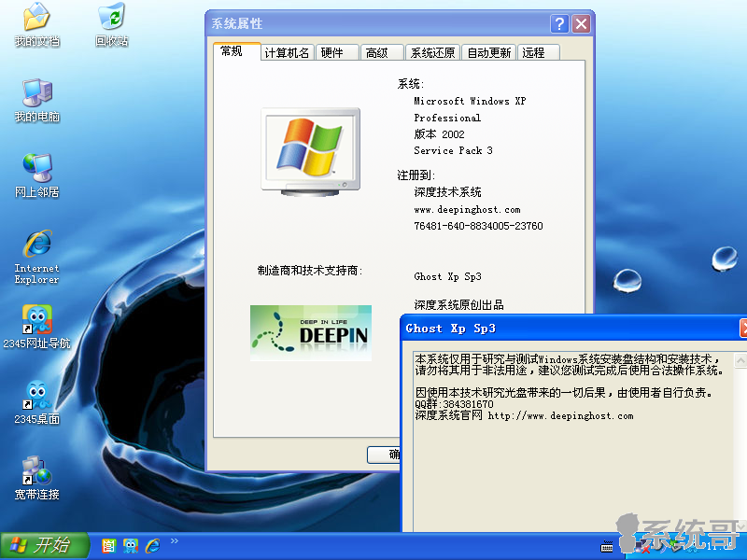Launch Internet Explorer from the desktop
This screenshot has width=747, height=560.
(36, 258)
